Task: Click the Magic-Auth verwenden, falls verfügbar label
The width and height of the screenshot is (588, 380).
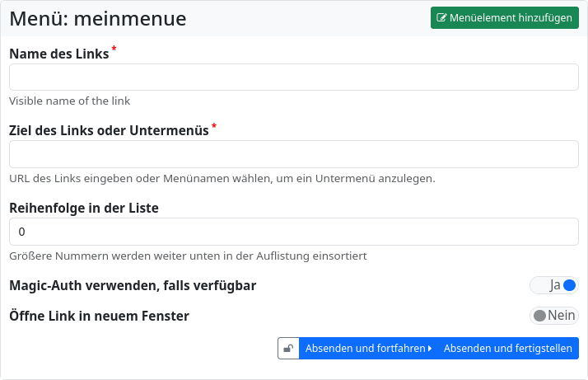Action: [x=133, y=286]
